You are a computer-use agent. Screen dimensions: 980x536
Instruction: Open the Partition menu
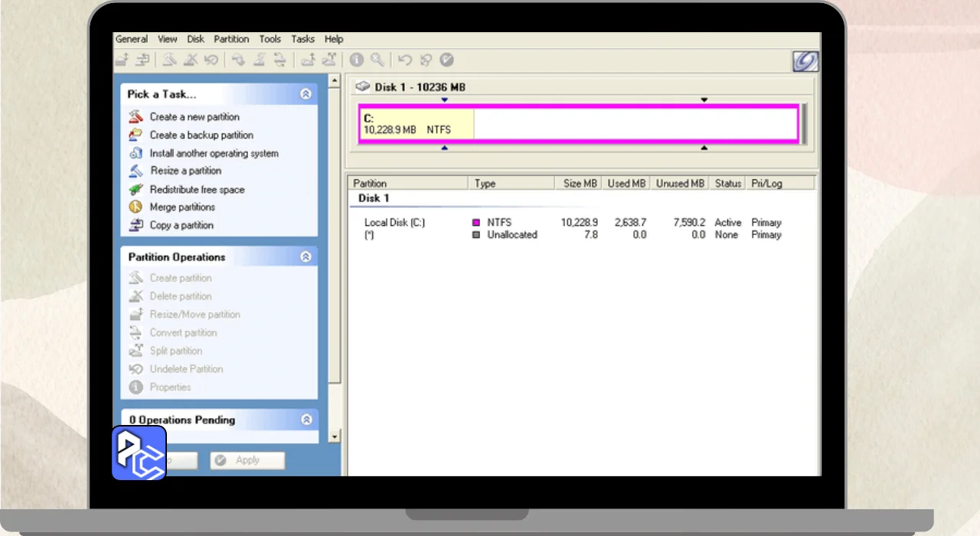click(x=231, y=39)
